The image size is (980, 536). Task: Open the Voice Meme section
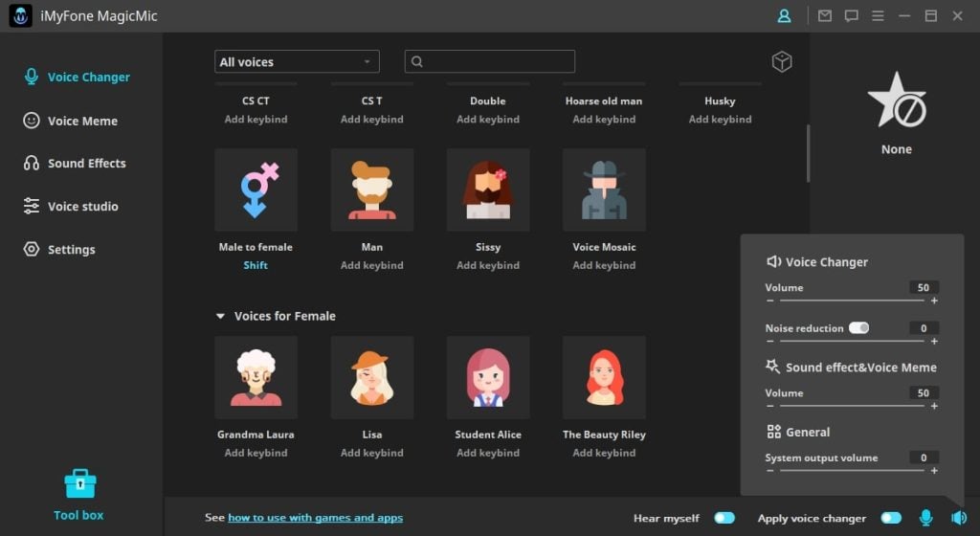(x=71, y=121)
